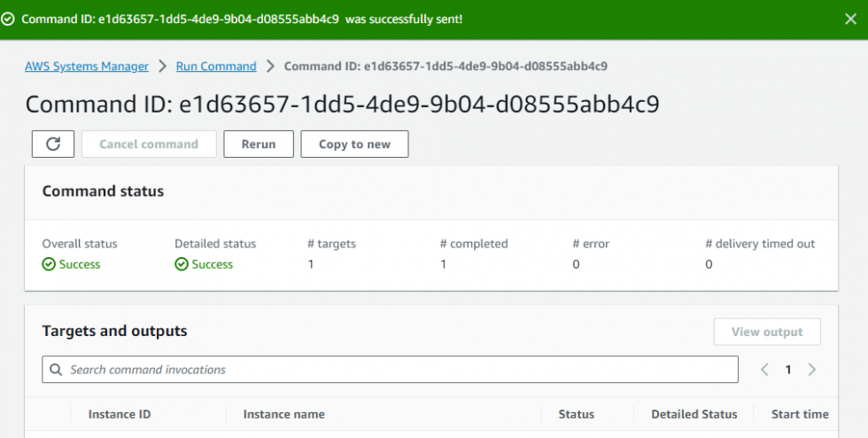Image resolution: width=868 pixels, height=438 pixels.
Task: Click the Overall status Success check icon
Action: point(49,264)
